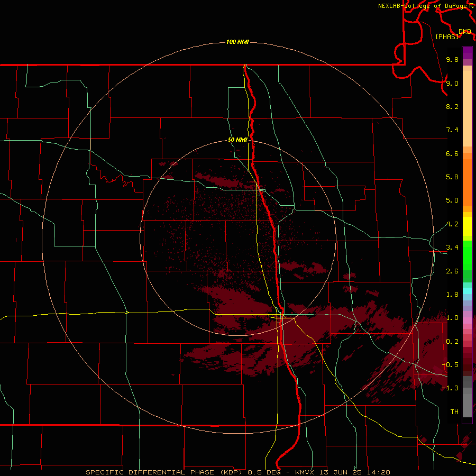Click the 3.4 value on color scale
Image resolution: width=476 pixels, height=476 pixels.
[452, 248]
